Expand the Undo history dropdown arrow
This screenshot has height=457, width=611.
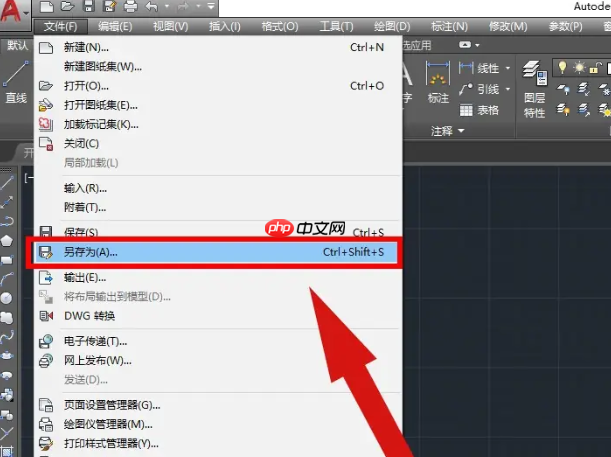pos(167,7)
